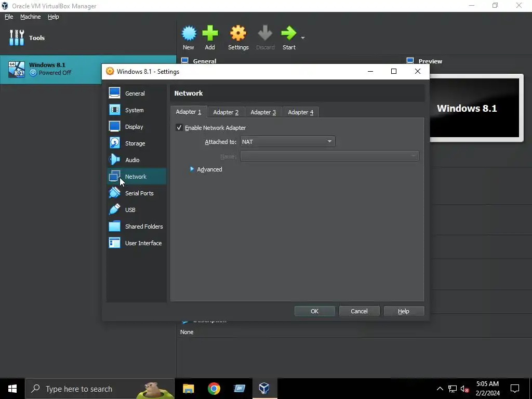Viewport: 532px width, 399px height.
Task: Click the General section header in Manager
Action: [x=204, y=61]
